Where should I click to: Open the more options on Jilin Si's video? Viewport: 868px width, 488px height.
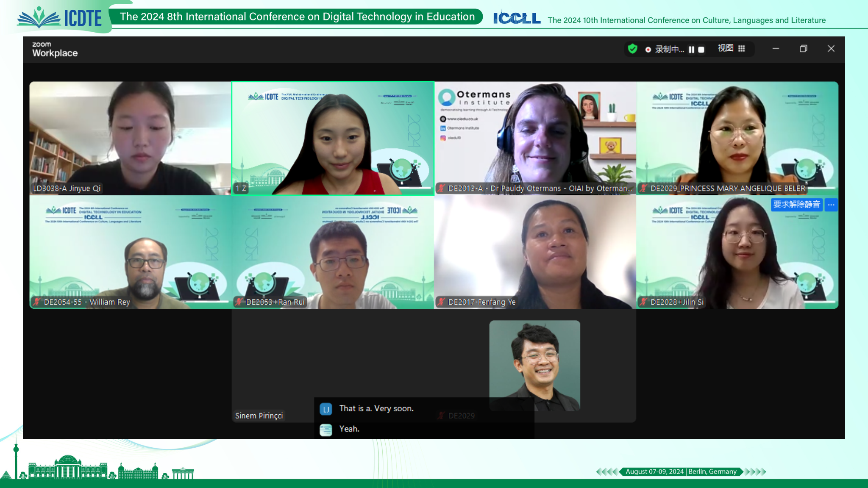click(x=831, y=205)
